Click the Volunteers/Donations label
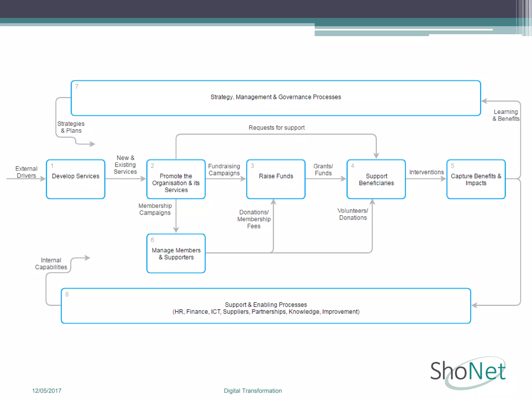The image size is (532, 399). 353,214
